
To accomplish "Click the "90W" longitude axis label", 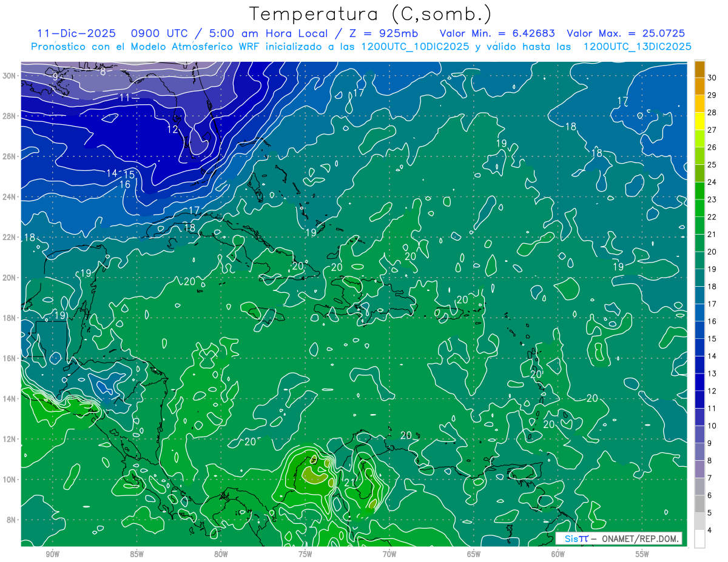I will pyautogui.click(x=52, y=555).
